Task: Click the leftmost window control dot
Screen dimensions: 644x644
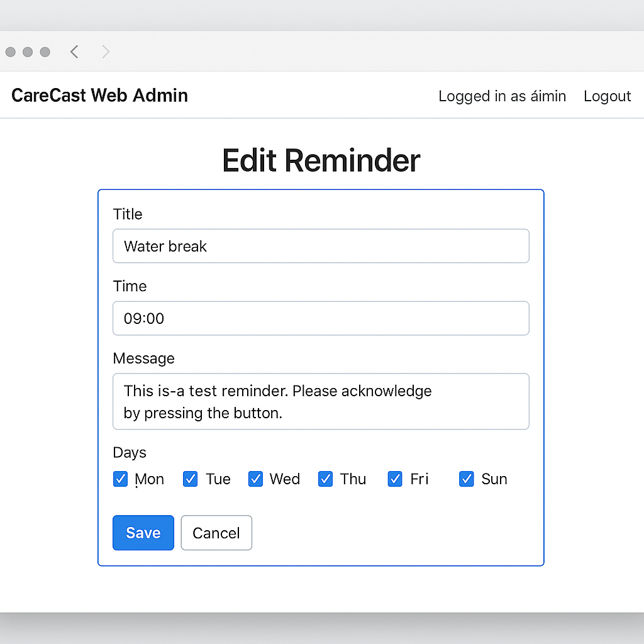Action: (x=10, y=52)
